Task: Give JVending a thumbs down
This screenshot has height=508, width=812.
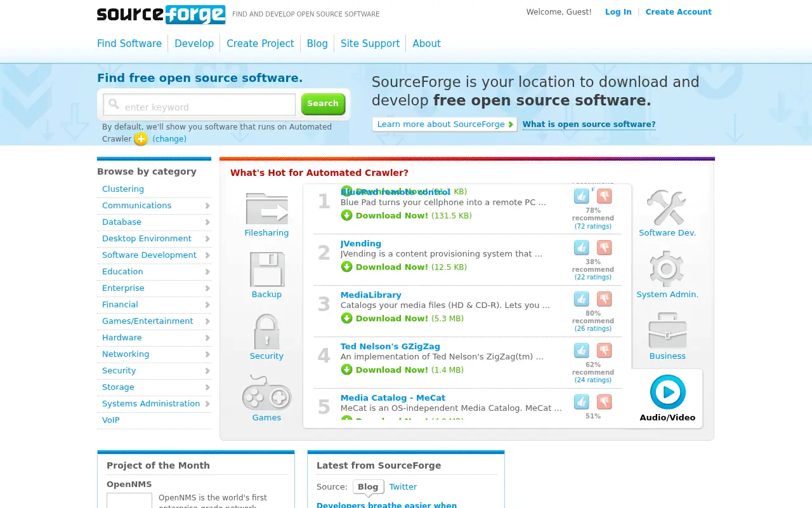Action: (x=604, y=248)
